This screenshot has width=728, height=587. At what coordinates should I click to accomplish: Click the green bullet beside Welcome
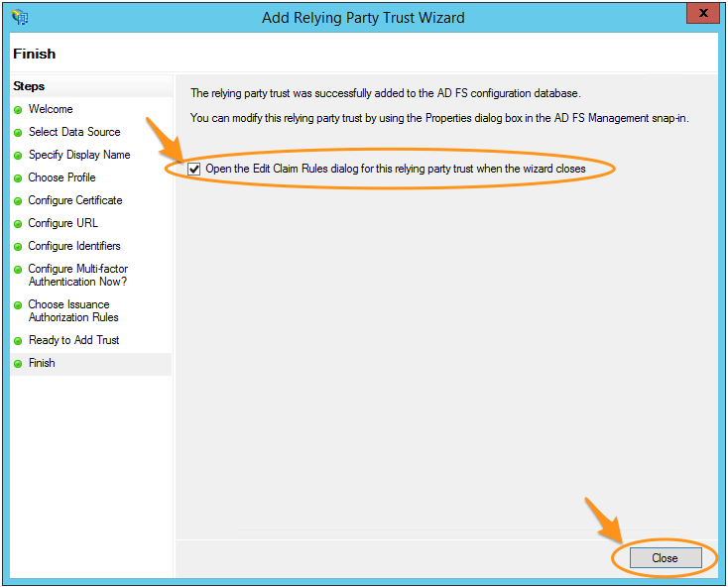pos(18,110)
